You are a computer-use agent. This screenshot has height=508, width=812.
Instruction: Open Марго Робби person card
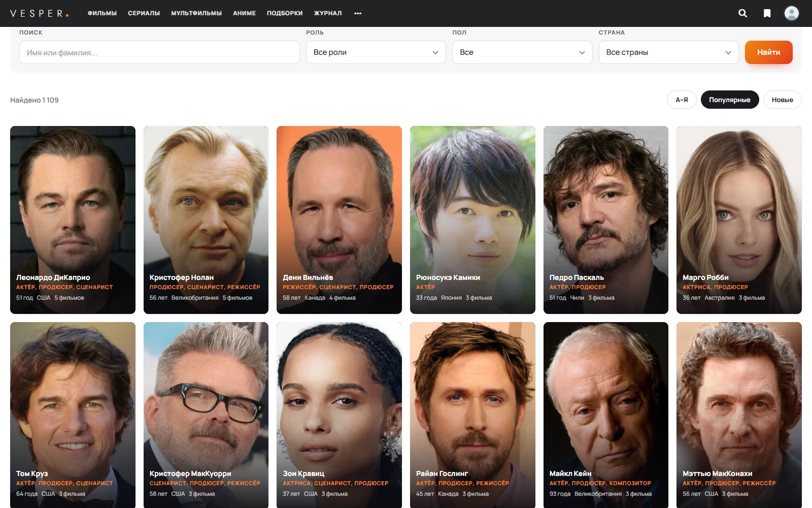click(739, 220)
